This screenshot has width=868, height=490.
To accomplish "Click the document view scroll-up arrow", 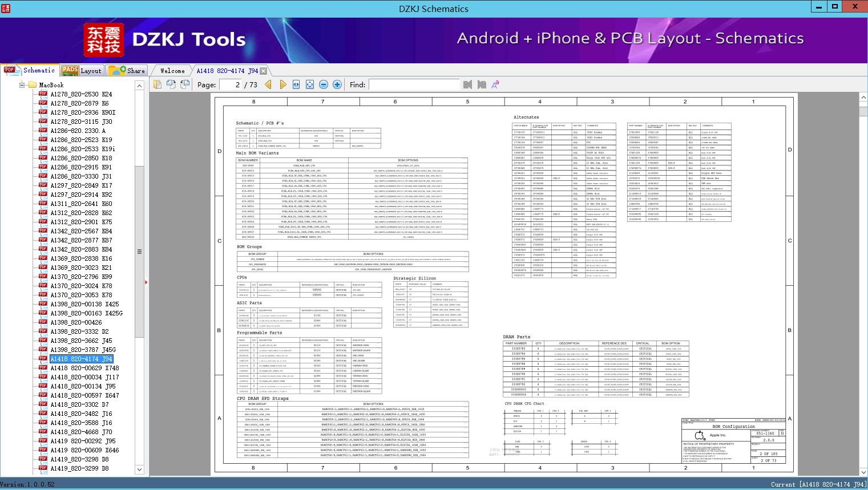I will [x=863, y=98].
